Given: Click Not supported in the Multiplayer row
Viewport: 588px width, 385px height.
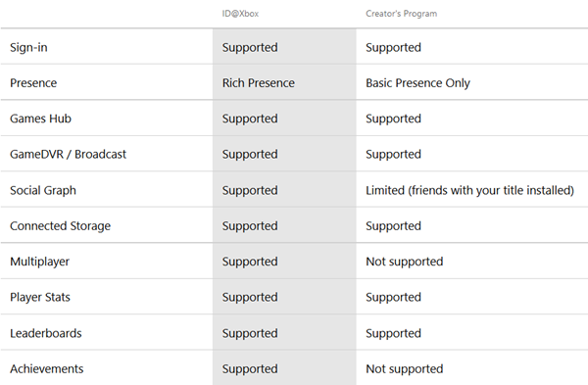Looking at the screenshot, I should point(404,262).
